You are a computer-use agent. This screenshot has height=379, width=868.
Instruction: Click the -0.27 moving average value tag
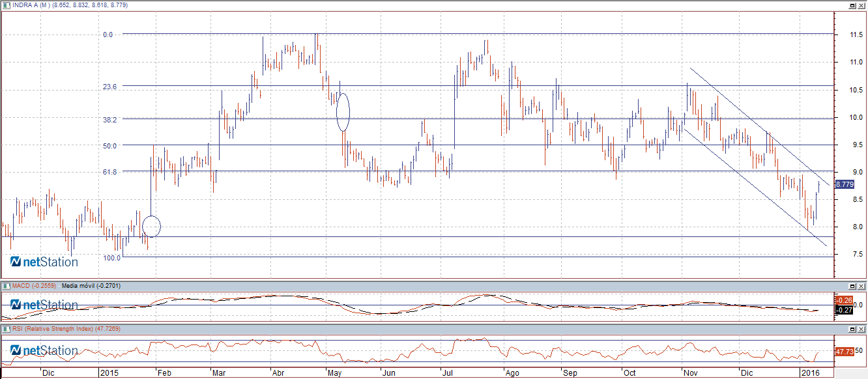tap(844, 310)
